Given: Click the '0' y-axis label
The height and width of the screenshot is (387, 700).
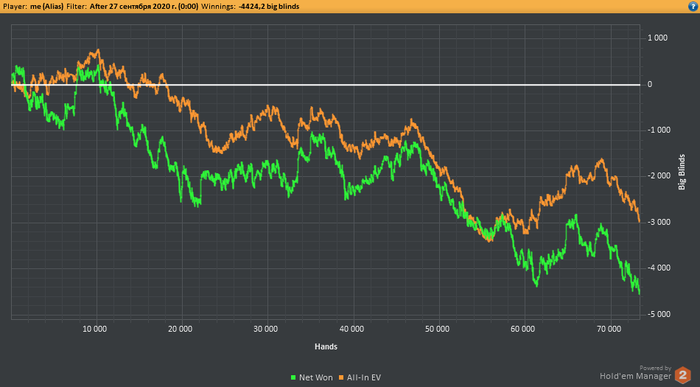Looking at the screenshot, I should [x=650, y=84].
